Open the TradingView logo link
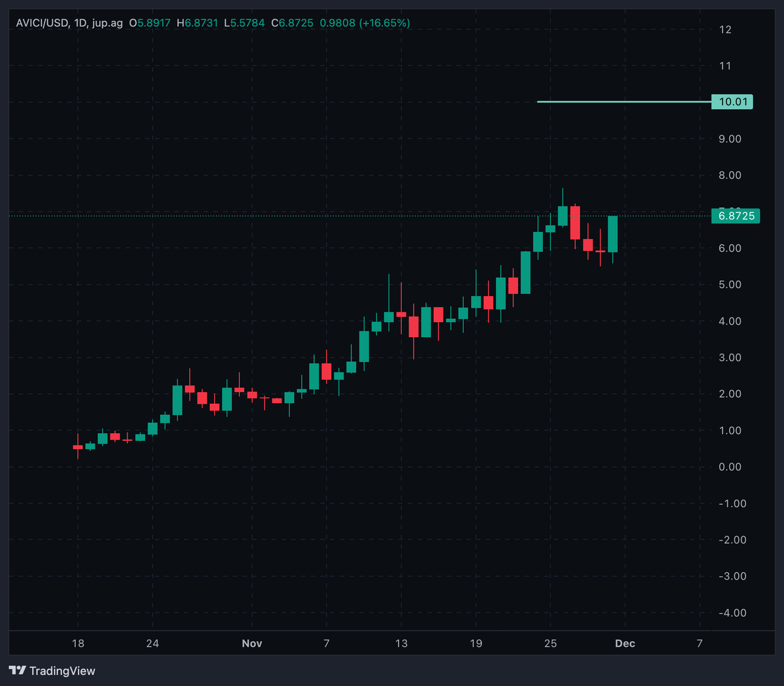This screenshot has width=784, height=686. (52, 671)
